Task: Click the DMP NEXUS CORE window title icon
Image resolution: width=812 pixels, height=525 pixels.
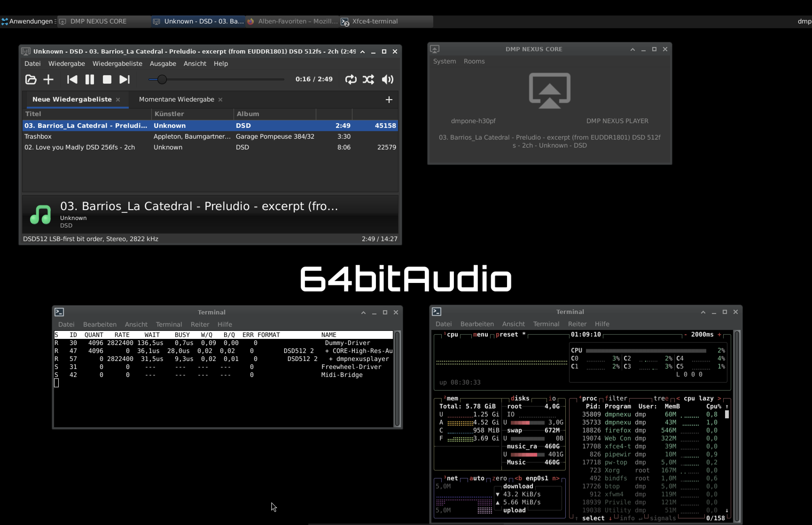Action: 434,49
